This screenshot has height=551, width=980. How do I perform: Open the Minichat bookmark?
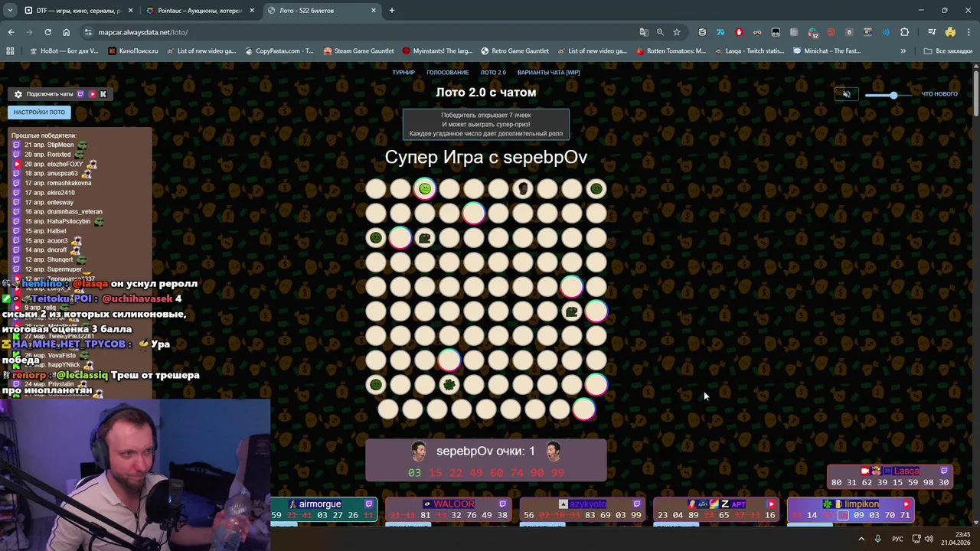click(827, 51)
